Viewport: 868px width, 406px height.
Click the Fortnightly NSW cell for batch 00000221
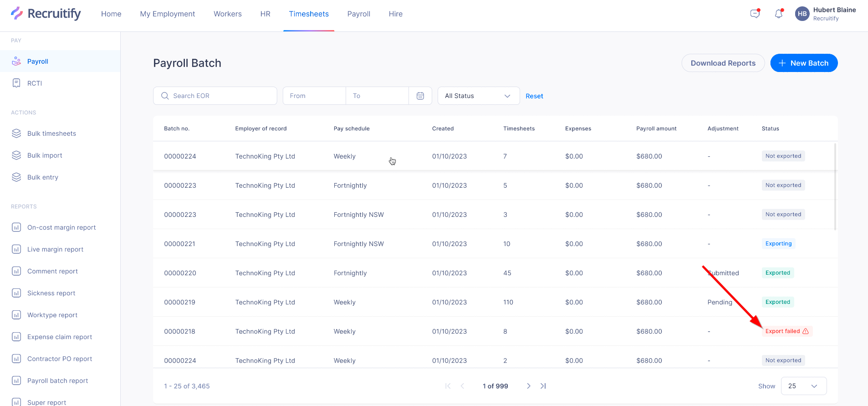[358, 244]
